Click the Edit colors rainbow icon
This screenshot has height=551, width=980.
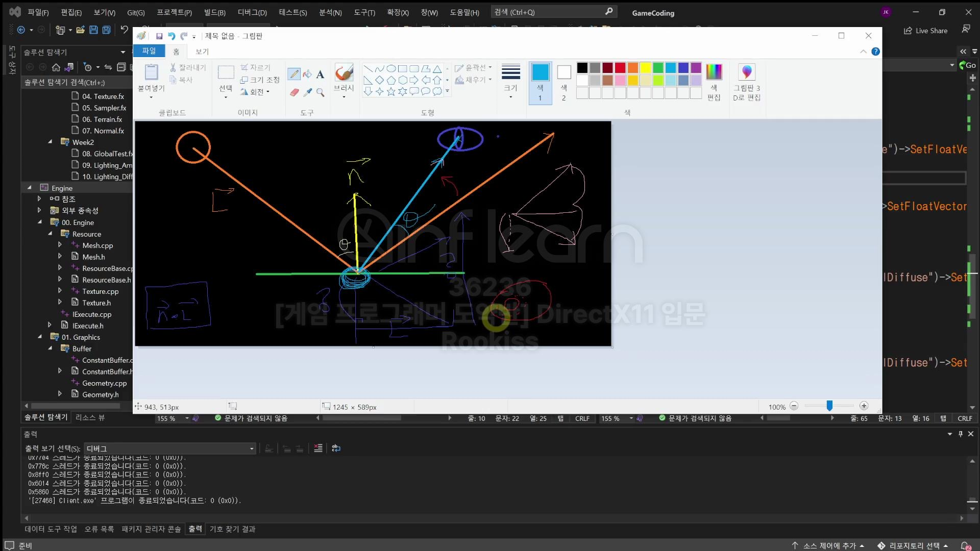click(714, 72)
